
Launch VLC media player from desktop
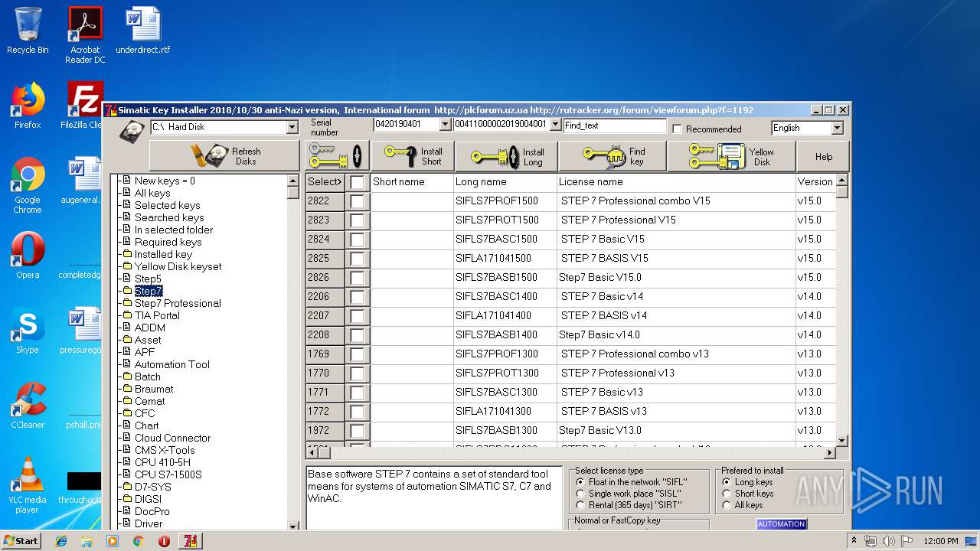point(28,485)
